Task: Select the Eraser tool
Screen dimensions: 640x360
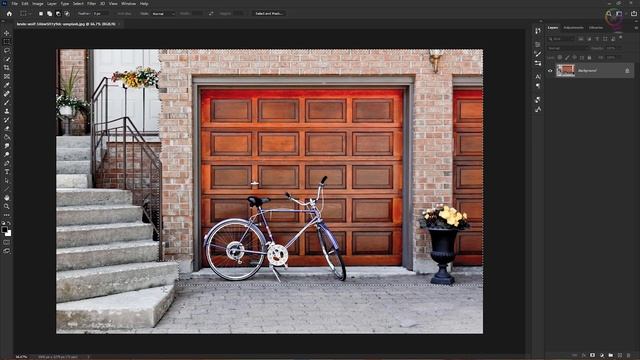Action: click(7, 129)
